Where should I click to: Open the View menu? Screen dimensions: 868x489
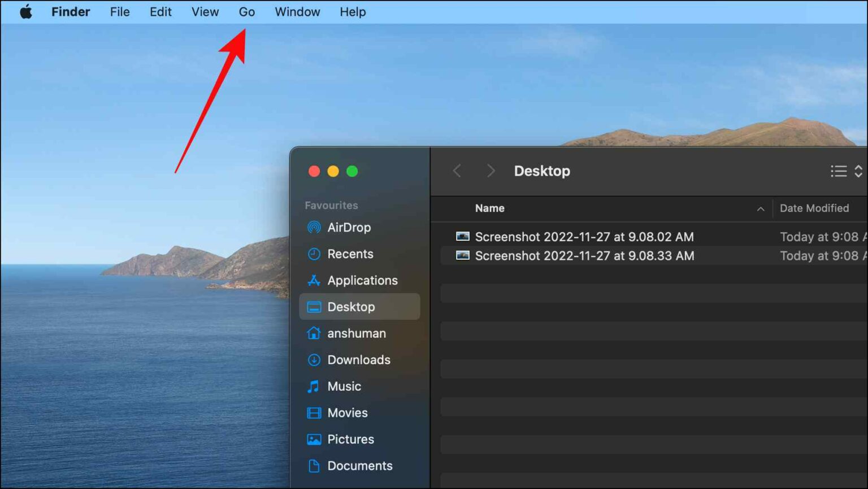205,12
